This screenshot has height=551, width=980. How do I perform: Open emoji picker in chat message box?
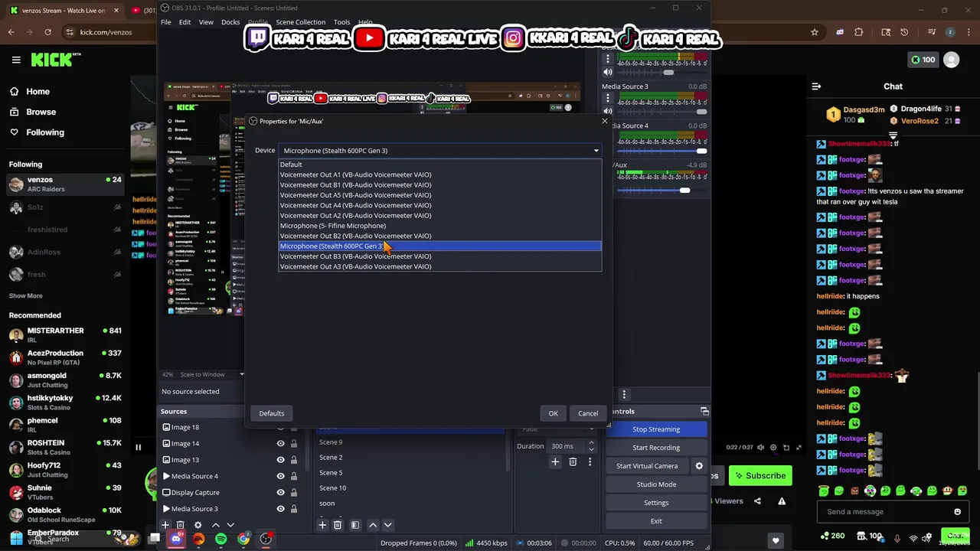(957, 512)
